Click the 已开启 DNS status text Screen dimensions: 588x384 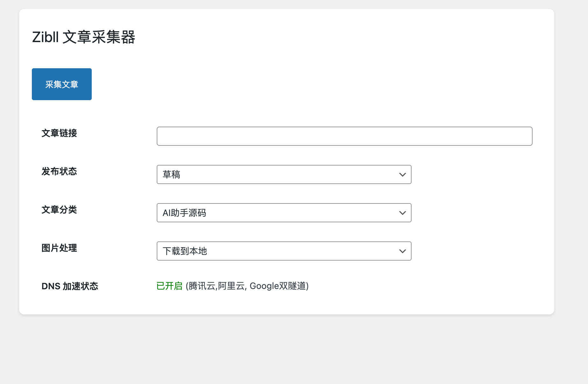(169, 286)
